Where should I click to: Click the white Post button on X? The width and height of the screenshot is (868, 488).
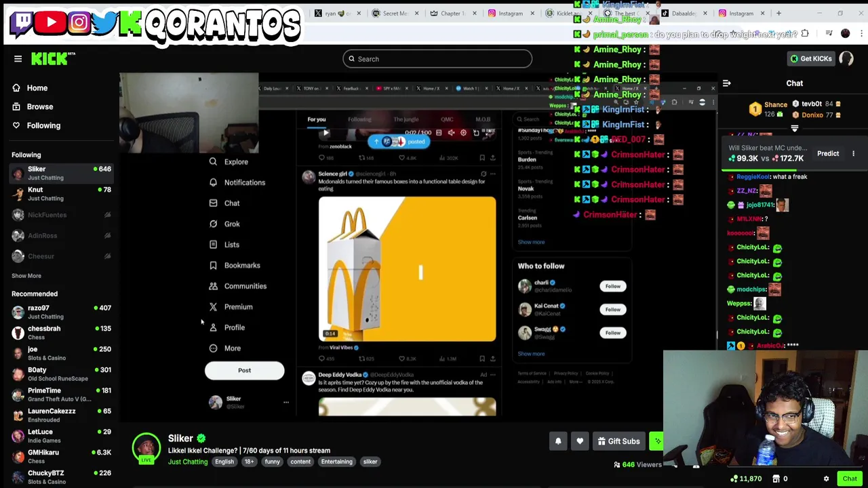pos(244,371)
